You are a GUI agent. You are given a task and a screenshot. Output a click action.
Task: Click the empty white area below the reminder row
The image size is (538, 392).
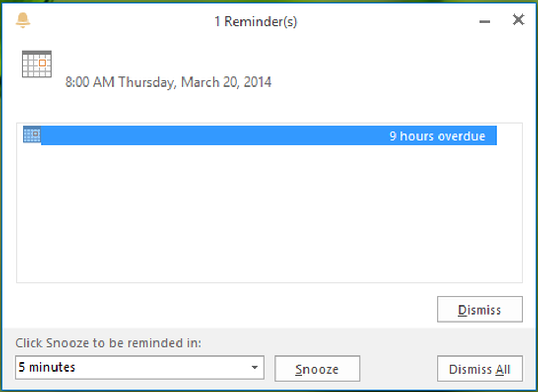click(269, 215)
